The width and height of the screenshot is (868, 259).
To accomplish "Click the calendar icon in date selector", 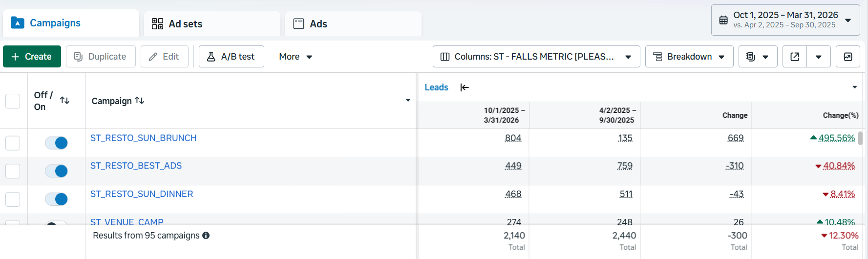I will tap(723, 21).
